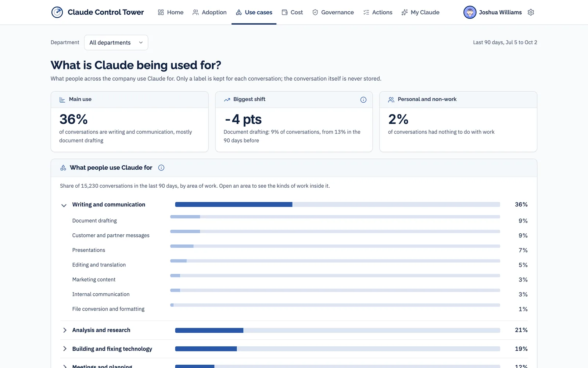
Task: Click the Customer and partner messages label
Action: 111,236
